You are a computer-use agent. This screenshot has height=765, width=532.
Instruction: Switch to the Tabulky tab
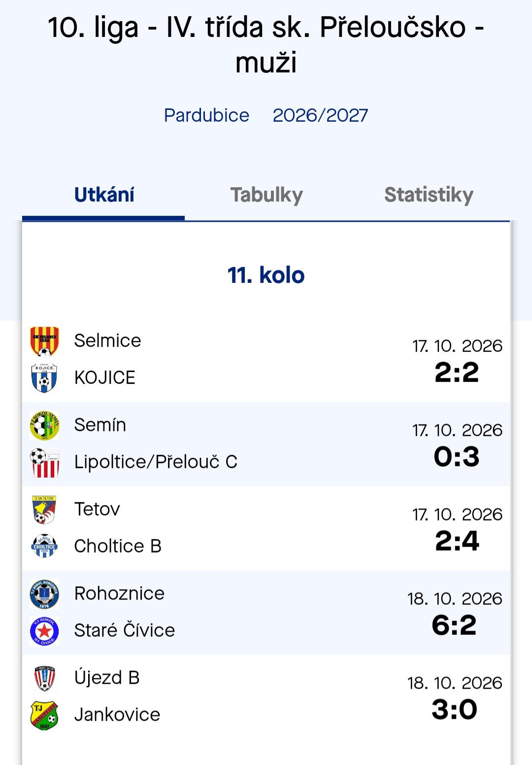click(x=266, y=195)
